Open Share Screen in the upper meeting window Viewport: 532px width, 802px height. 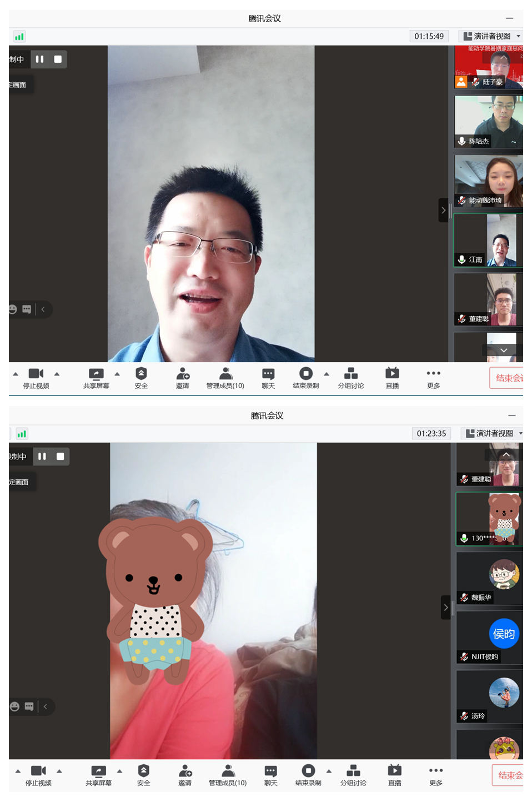[96, 378]
